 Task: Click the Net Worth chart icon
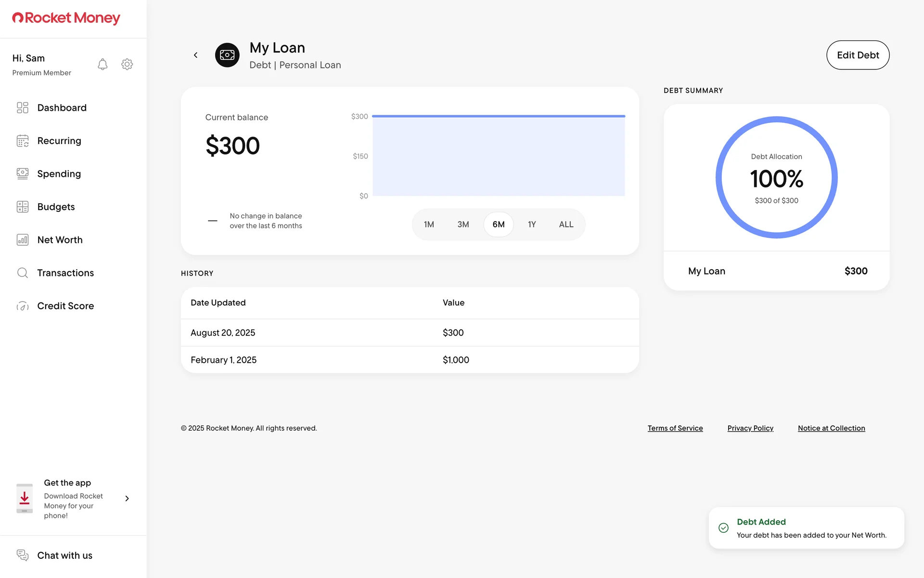[x=23, y=240]
